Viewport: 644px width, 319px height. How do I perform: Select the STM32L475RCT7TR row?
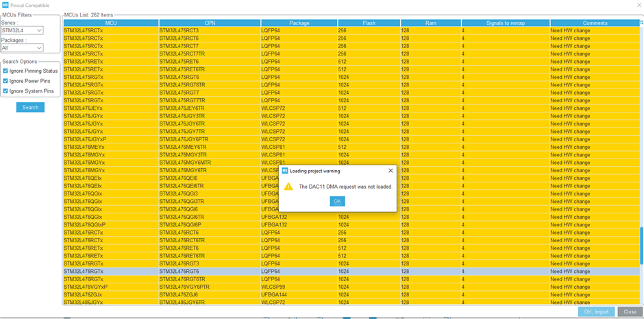point(351,54)
